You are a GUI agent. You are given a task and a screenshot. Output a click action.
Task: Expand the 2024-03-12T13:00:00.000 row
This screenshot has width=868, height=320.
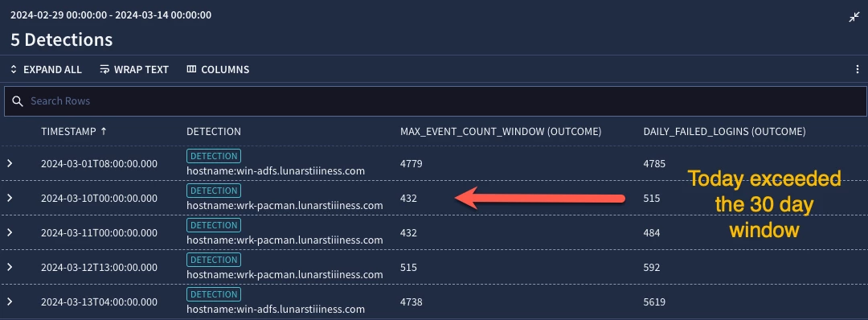click(10, 268)
